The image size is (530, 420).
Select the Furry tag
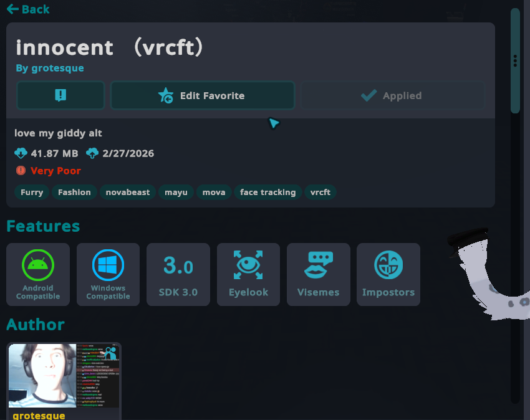click(32, 193)
